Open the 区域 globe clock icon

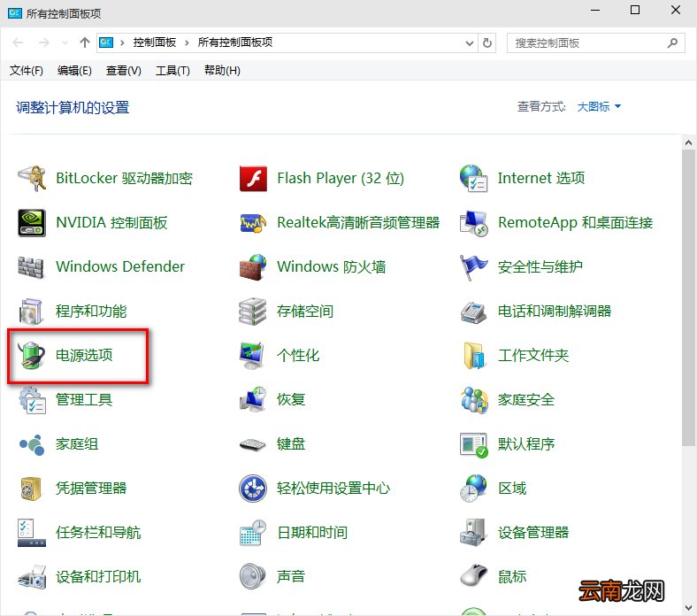click(x=474, y=488)
